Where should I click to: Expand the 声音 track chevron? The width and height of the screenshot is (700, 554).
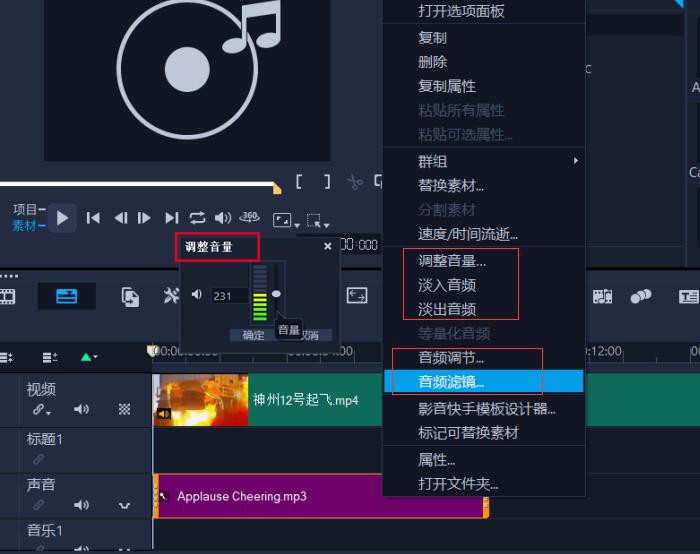[124, 506]
